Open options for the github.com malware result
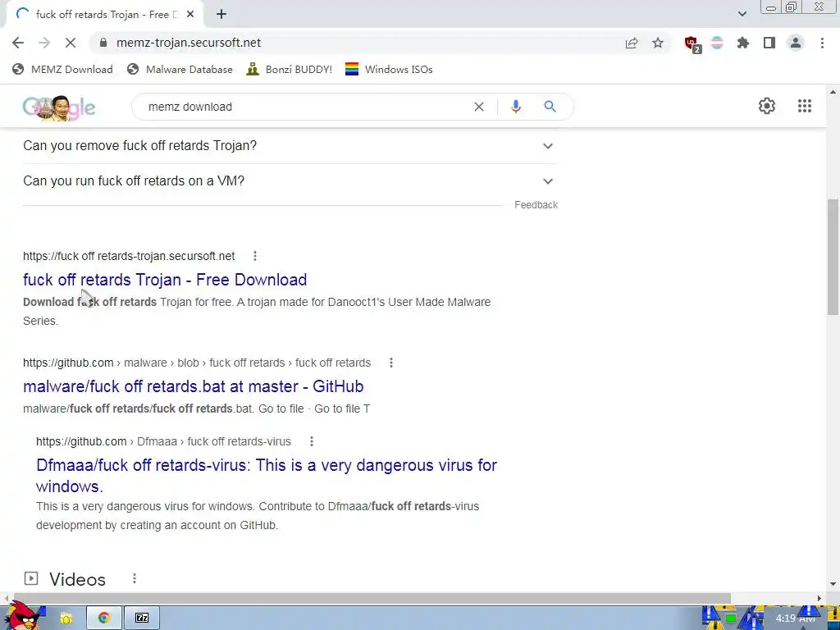This screenshot has height=630, width=840. pos(391,363)
